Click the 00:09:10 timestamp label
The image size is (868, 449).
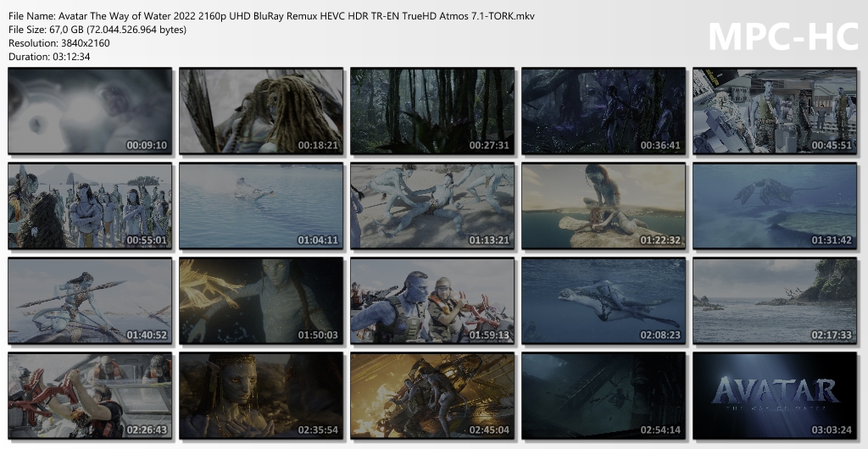(147, 146)
